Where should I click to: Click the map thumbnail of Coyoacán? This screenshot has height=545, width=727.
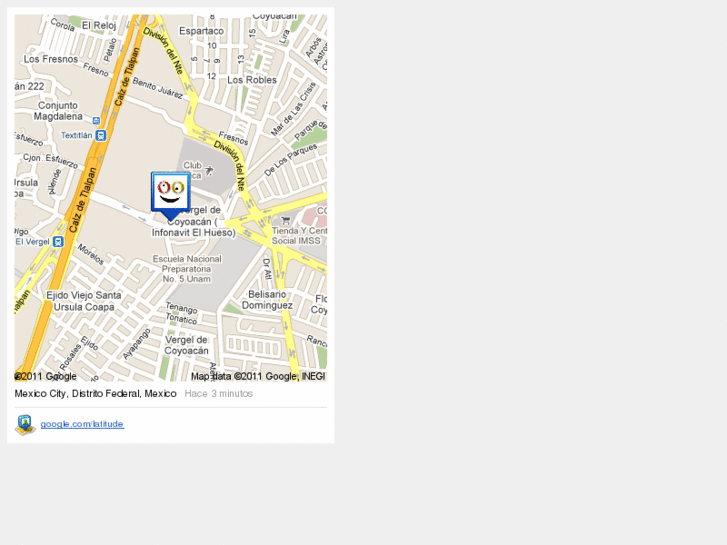[x=171, y=198]
